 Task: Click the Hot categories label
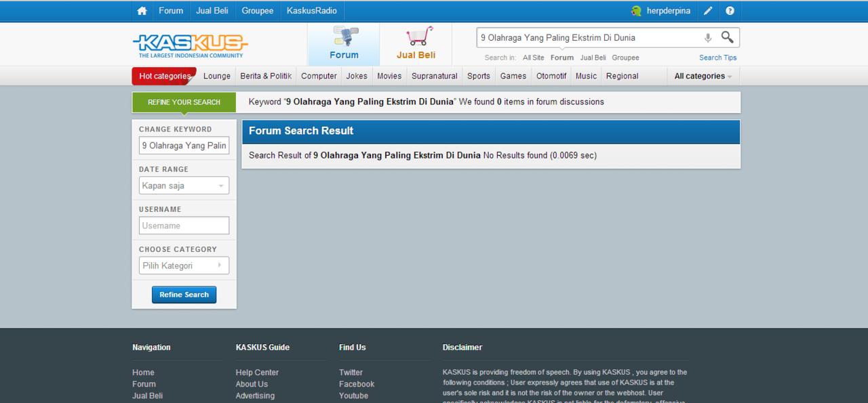pyautogui.click(x=164, y=76)
